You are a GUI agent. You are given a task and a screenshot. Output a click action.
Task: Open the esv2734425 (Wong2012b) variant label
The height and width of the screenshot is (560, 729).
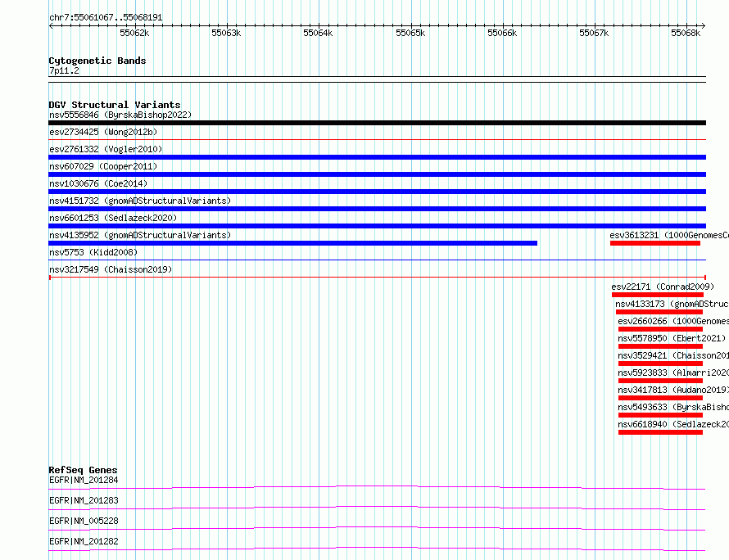tap(103, 132)
